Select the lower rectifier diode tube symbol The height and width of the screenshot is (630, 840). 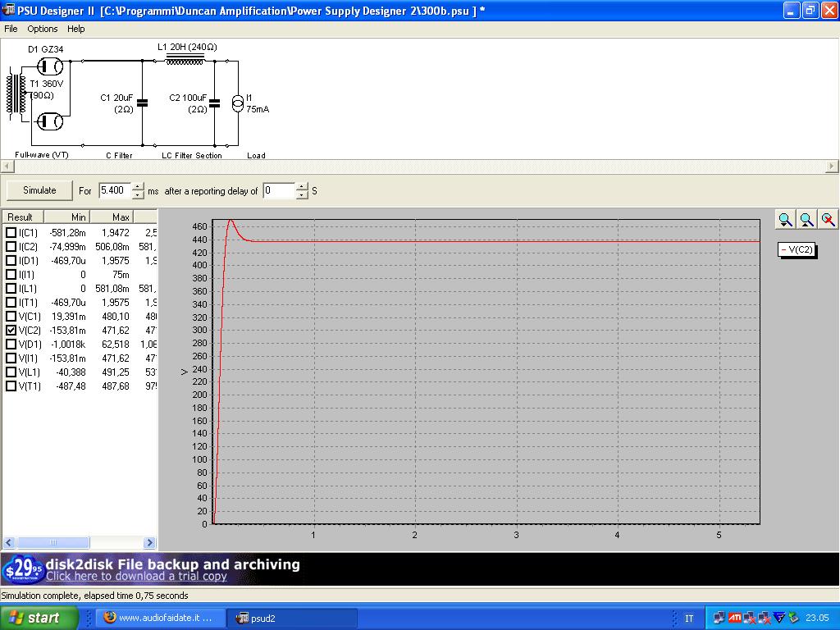50,121
